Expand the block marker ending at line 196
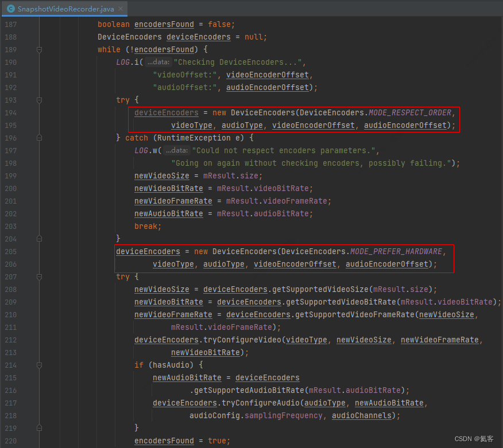This screenshot has height=448, width=503. [x=39, y=138]
